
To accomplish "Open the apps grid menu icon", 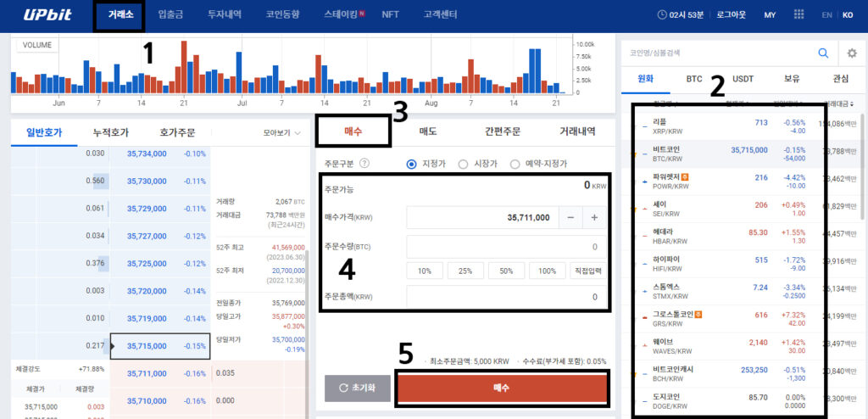I will click(799, 15).
